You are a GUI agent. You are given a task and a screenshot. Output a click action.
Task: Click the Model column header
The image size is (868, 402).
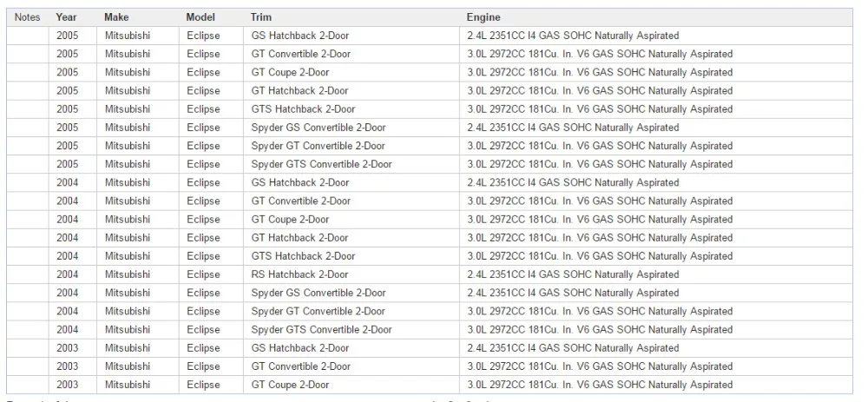click(211, 17)
